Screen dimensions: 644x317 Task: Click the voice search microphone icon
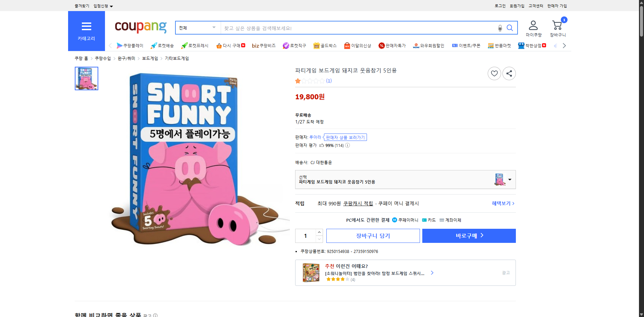coord(500,28)
